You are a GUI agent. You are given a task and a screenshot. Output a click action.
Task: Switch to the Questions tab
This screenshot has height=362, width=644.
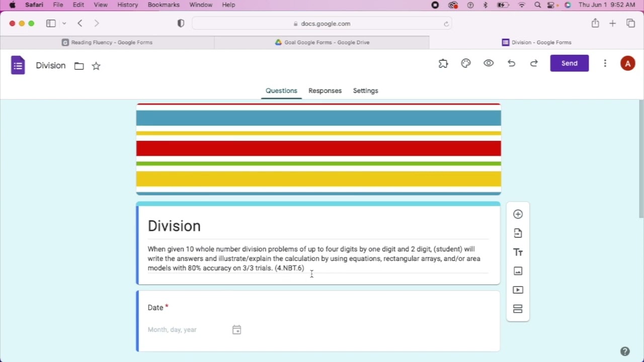tap(281, 91)
